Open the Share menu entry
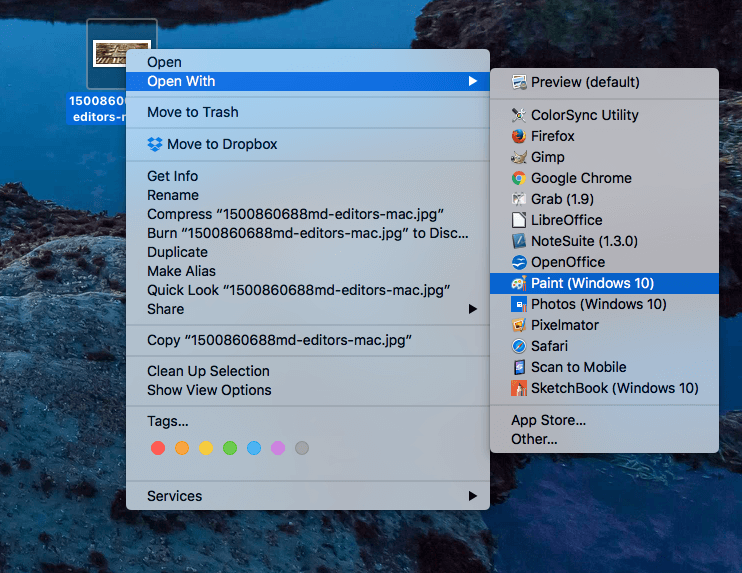Viewport: 742px width, 573px height. point(308,309)
